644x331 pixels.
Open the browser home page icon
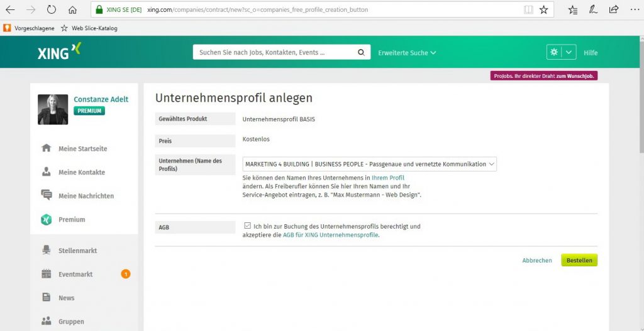(73, 10)
